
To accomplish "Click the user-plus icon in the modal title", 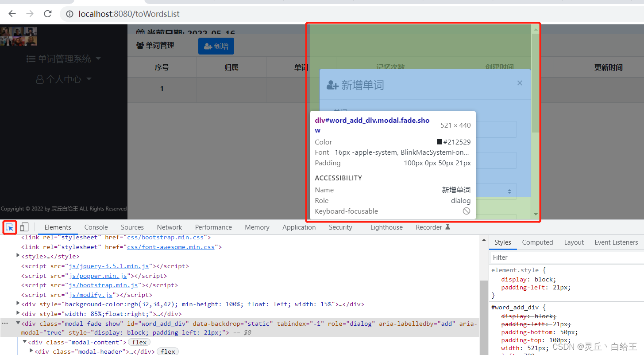I will click(x=332, y=85).
